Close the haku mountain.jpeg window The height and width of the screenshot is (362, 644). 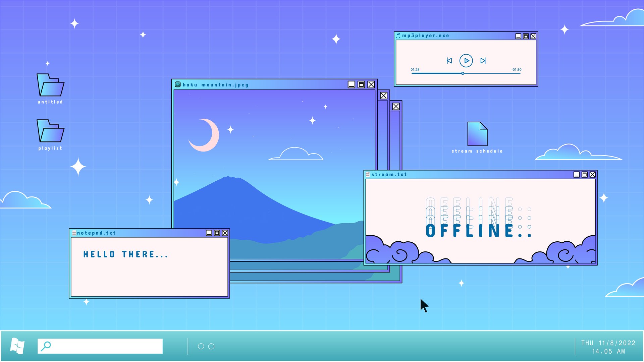coord(371,84)
